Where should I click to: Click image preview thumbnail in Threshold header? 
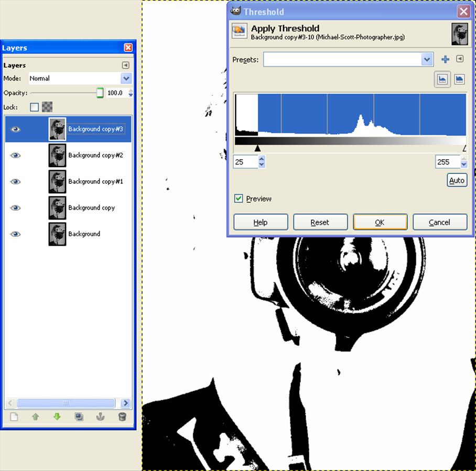[460, 34]
